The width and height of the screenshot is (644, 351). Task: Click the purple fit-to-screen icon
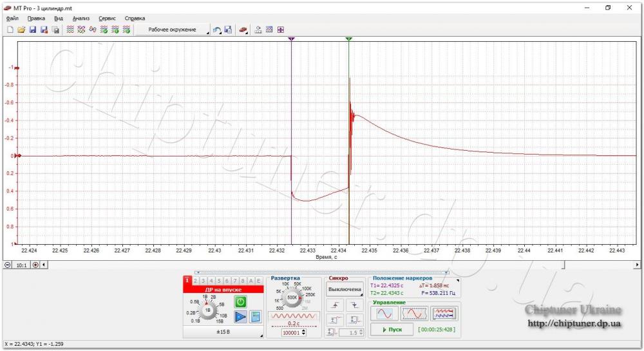tap(281, 30)
